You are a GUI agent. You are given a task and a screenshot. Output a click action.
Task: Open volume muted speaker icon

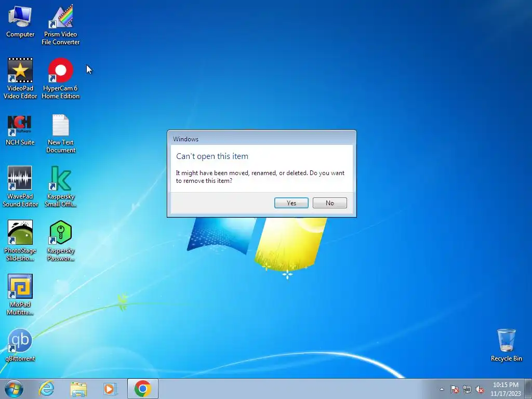pos(480,389)
